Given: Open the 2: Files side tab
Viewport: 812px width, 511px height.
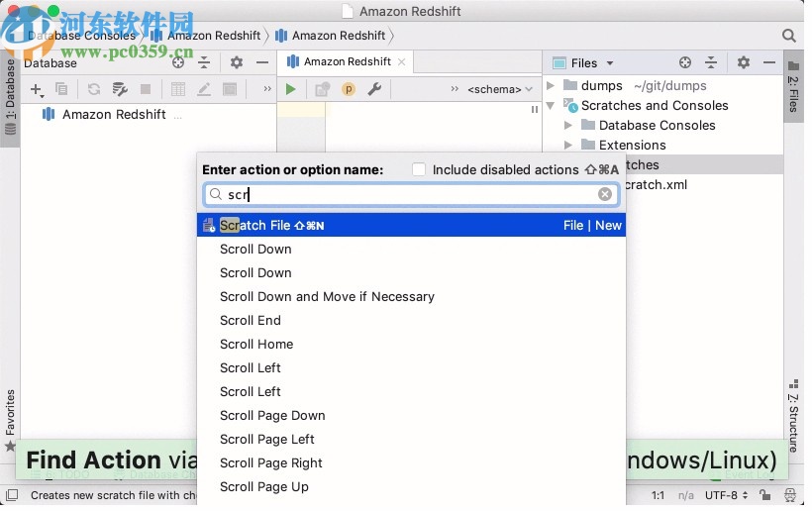Looking at the screenshot, I should pos(793,86).
